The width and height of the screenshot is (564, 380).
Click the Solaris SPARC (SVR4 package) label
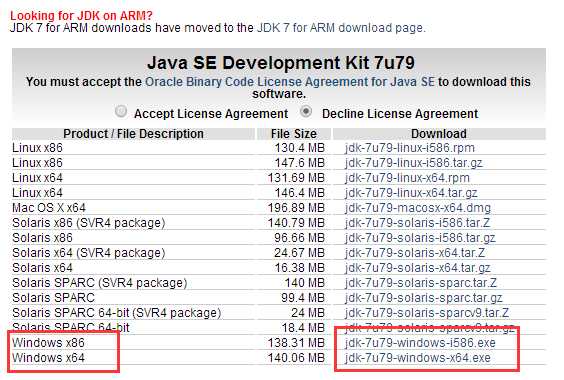click(x=100, y=283)
